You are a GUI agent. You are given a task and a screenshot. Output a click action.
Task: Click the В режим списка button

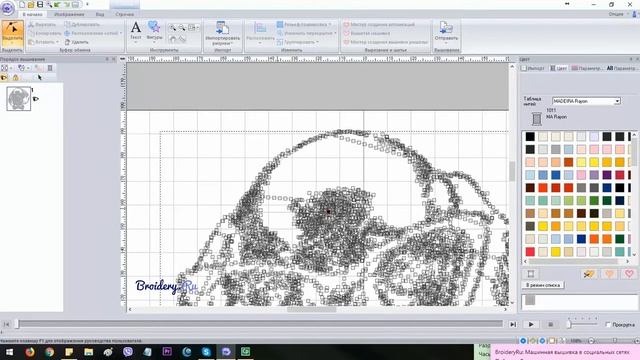pos(542,285)
